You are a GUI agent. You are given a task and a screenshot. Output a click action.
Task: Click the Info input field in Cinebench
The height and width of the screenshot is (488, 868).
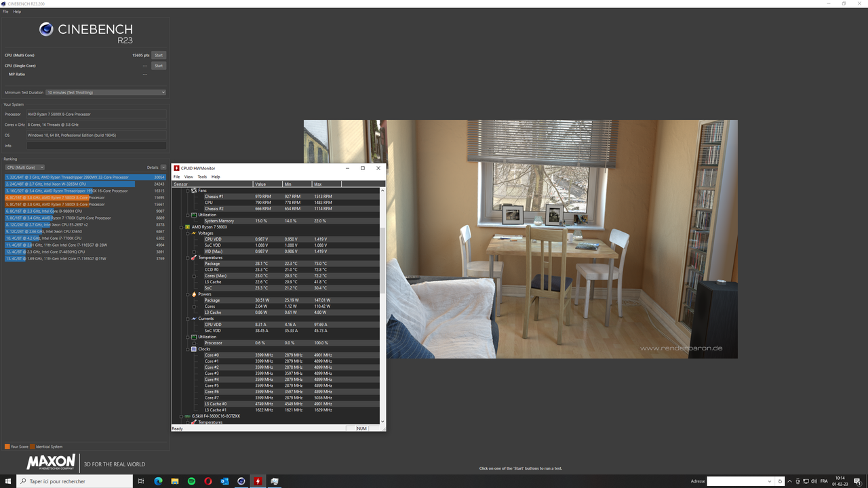(96, 146)
